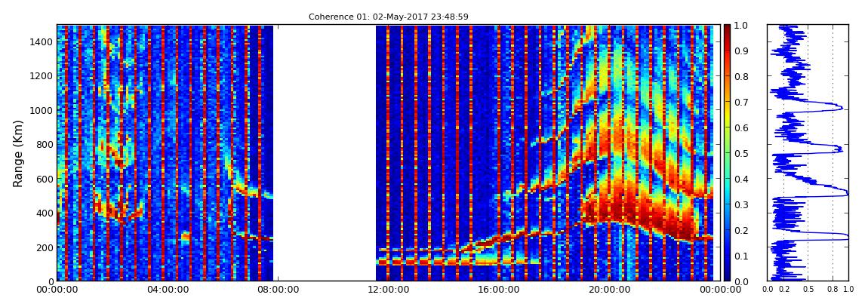
Task: Click the 600 range tick label
Action: 43,179
